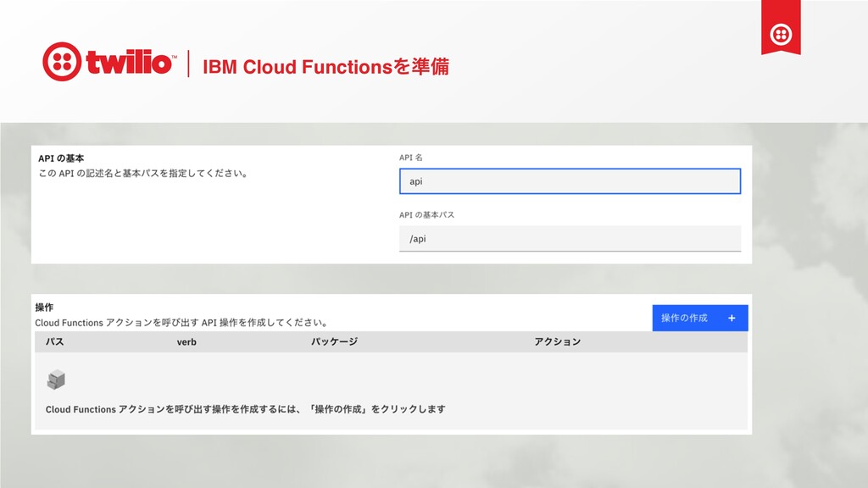
Task: Click the red Twilio bookmark ribbon icon
Action: [781, 28]
